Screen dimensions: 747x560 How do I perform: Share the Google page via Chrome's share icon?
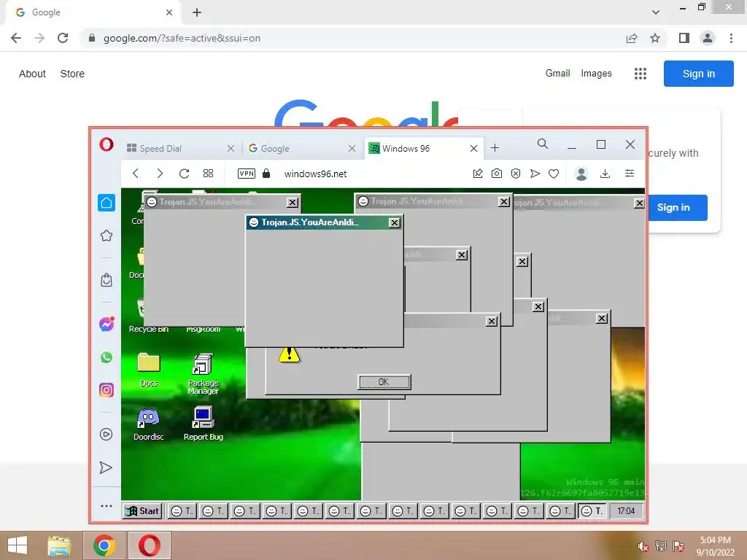(x=632, y=38)
